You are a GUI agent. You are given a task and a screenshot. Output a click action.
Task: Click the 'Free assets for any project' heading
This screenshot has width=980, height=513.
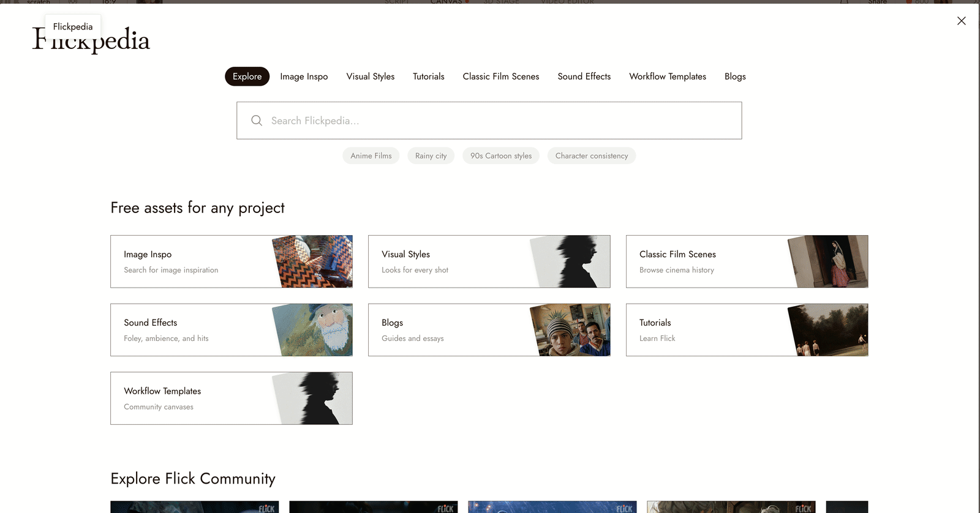click(198, 208)
